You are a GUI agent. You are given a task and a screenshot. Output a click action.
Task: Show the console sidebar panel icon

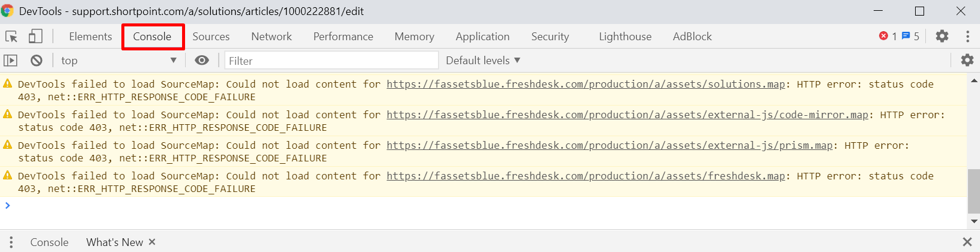10,61
